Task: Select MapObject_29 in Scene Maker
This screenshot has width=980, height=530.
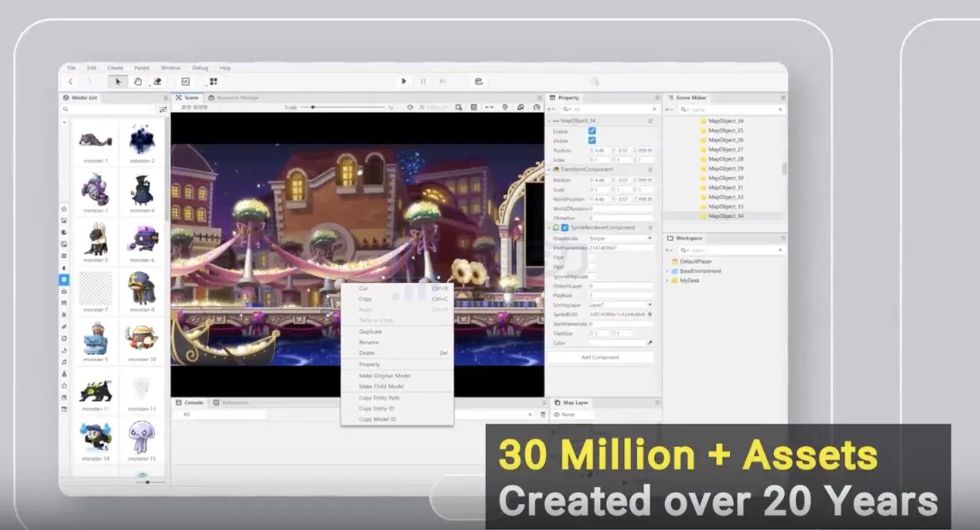Action: (x=725, y=168)
